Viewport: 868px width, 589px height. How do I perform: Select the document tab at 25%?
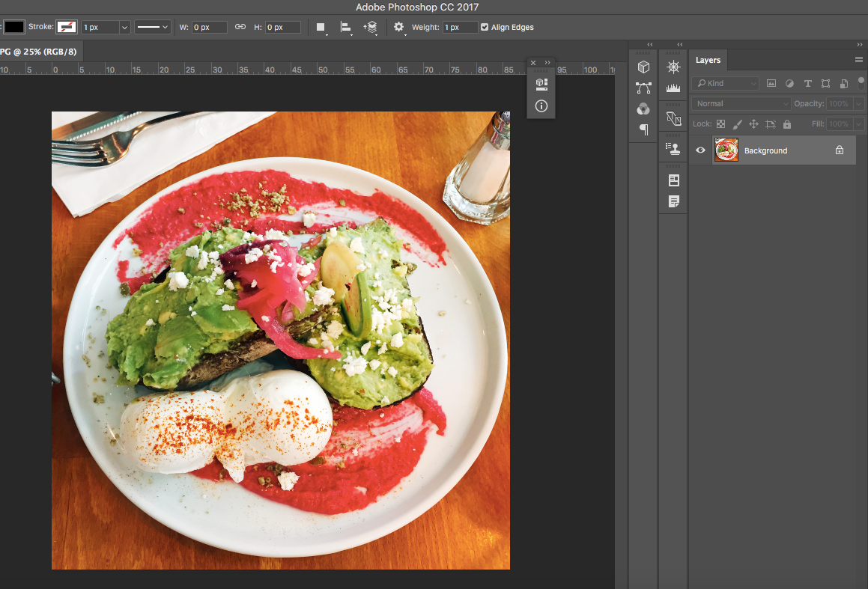click(x=40, y=52)
